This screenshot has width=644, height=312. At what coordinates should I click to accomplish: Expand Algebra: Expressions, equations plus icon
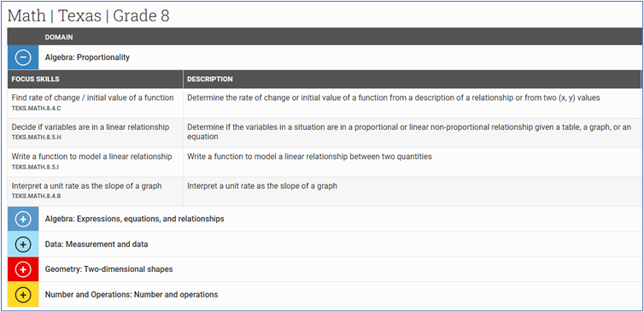[x=23, y=219]
